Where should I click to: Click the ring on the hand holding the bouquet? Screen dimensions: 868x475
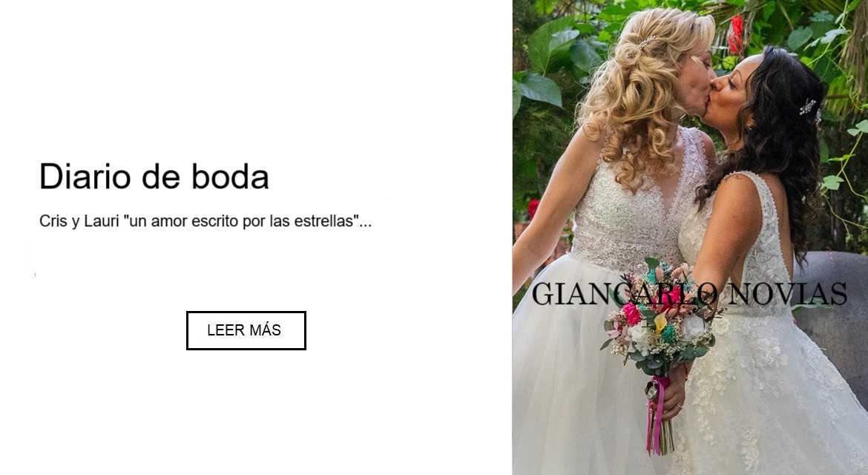coord(680,407)
